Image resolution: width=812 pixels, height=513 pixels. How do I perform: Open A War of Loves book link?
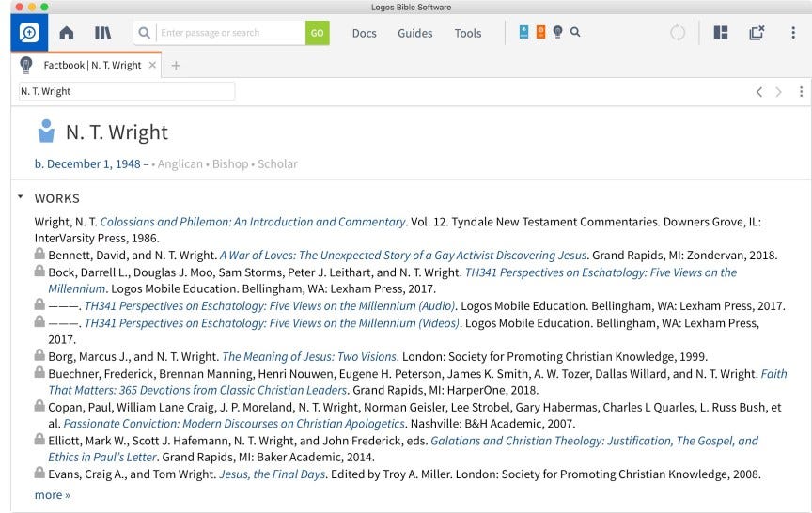point(403,256)
